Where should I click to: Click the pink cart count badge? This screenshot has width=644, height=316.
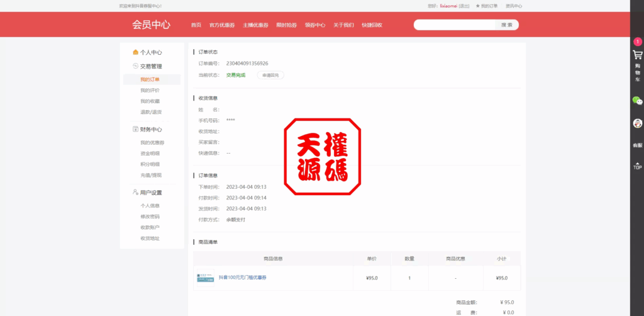click(638, 42)
